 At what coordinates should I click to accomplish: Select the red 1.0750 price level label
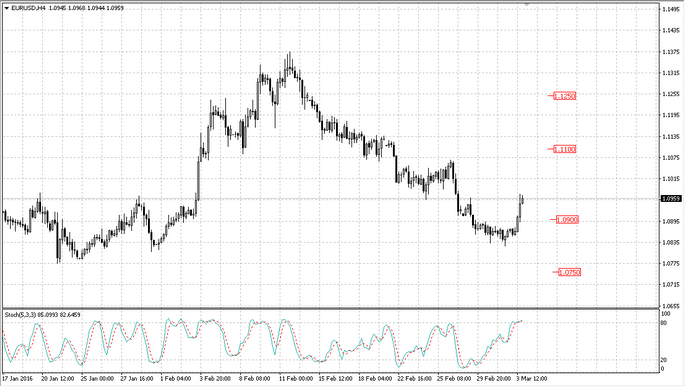pos(569,273)
